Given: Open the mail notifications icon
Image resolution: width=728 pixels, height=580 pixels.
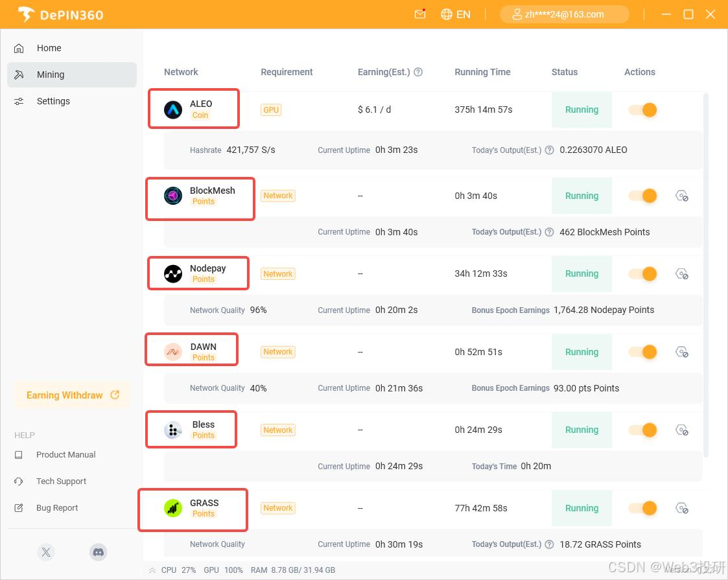Looking at the screenshot, I should (x=419, y=14).
